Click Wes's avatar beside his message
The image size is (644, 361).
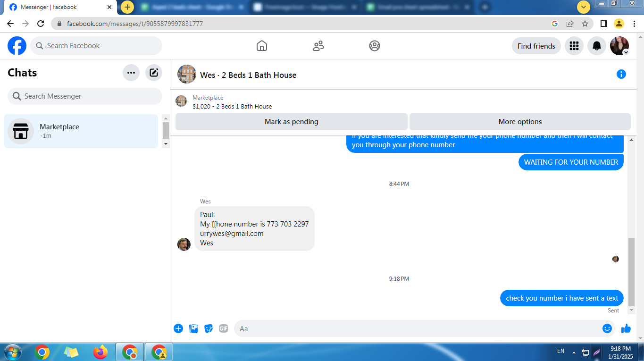[x=184, y=244]
